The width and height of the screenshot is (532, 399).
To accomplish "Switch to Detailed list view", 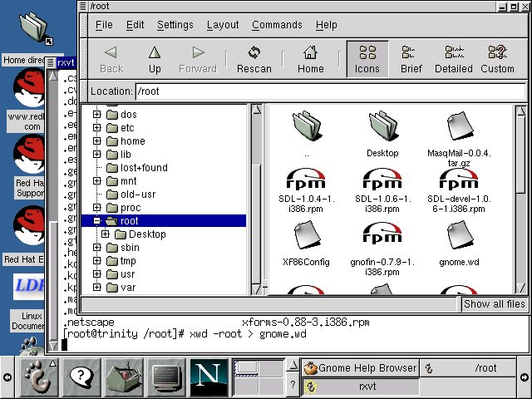I will point(454,59).
